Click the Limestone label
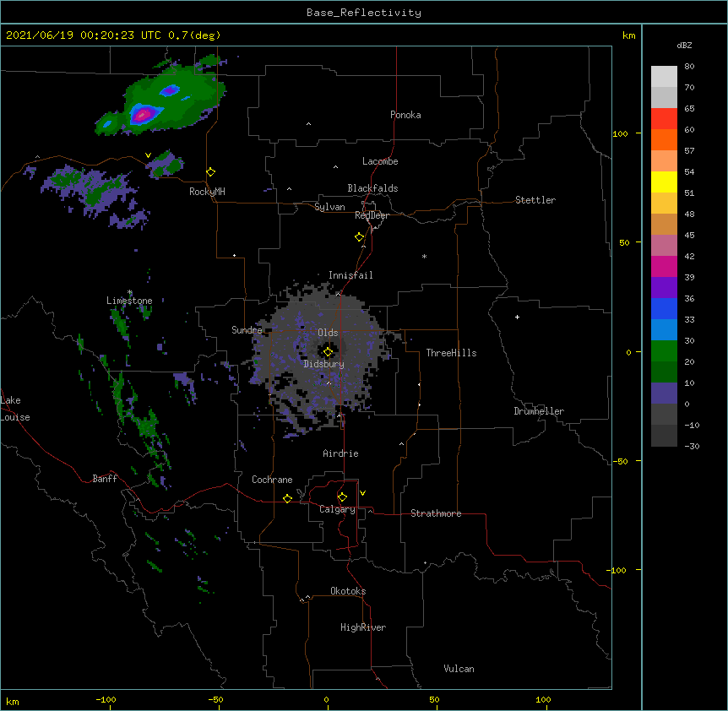Image resolution: width=728 pixels, height=711 pixels. pyautogui.click(x=129, y=301)
